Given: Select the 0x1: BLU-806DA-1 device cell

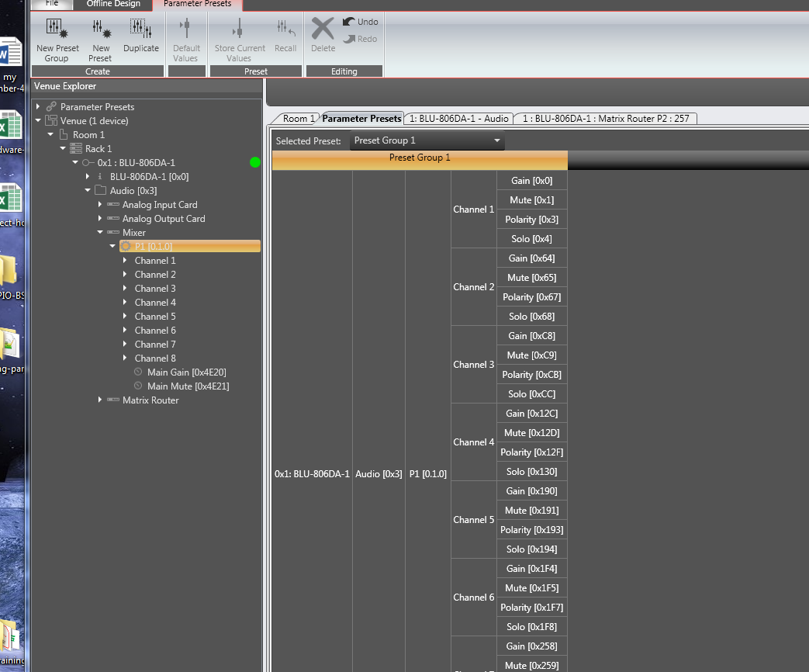Looking at the screenshot, I should pyautogui.click(x=312, y=474).
